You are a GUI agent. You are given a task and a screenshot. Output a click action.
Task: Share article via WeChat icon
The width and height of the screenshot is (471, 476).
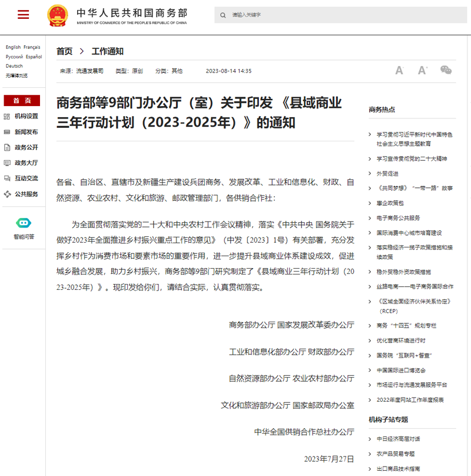(446, 70)
